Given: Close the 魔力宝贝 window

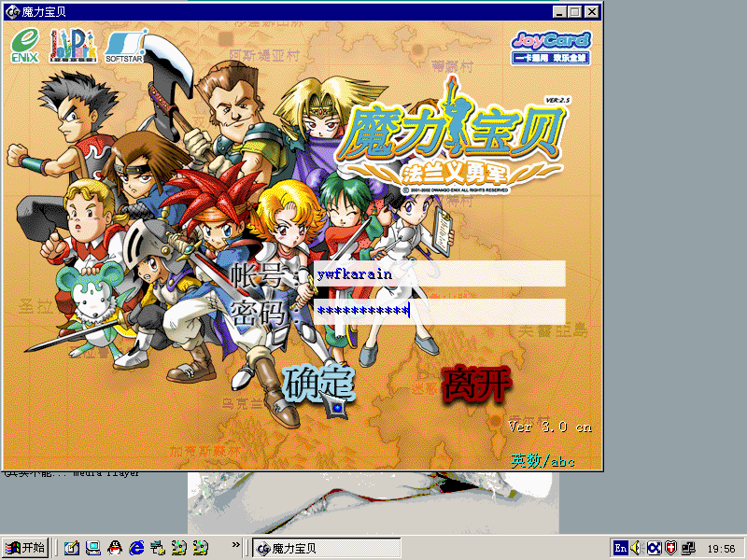Looking at the screenshot, I should coord(592,12).
